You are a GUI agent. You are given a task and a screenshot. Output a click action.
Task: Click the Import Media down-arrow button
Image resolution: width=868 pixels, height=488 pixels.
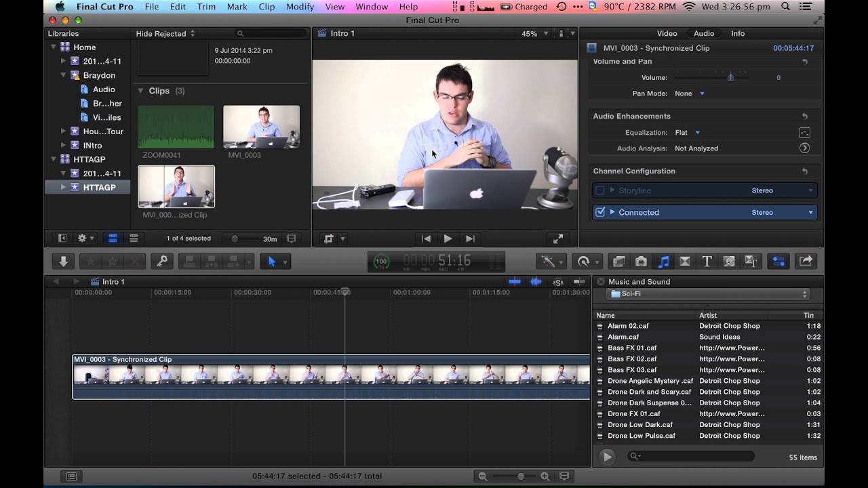tap(64, 261)
